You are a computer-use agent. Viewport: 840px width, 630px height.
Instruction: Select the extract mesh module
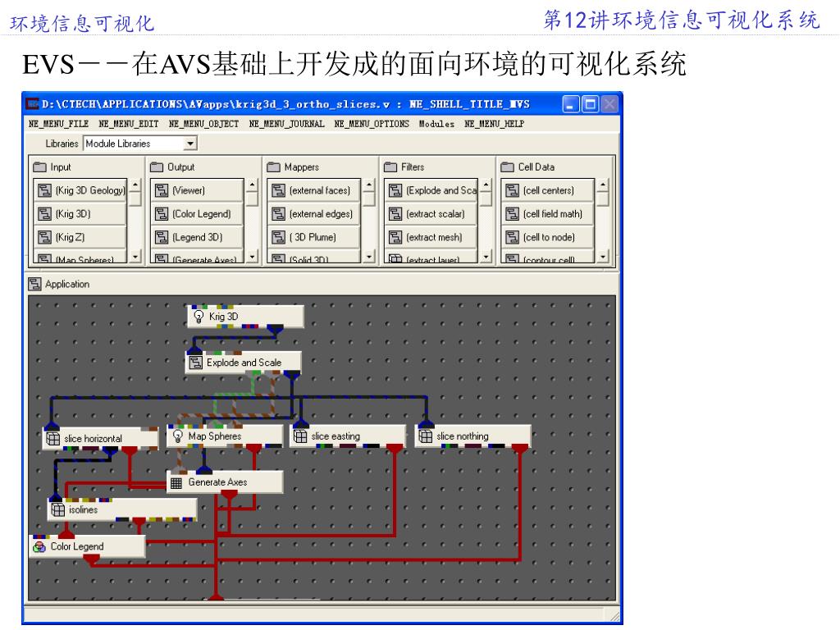coord(431,237)
